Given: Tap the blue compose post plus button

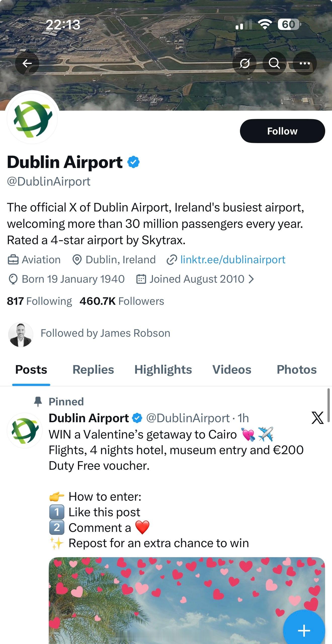Looking at the screenshot, I should click(x=304, y=630).
